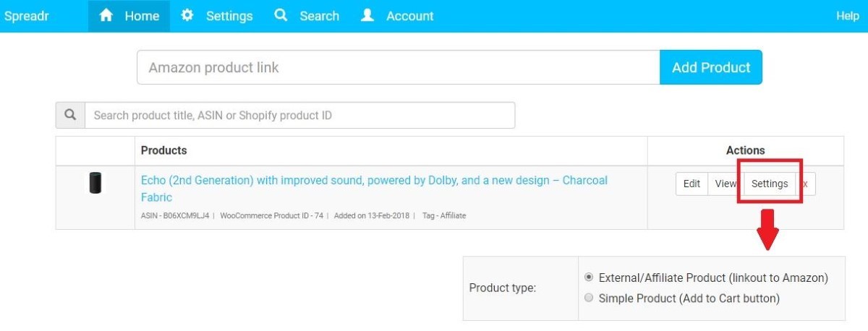Open the Settings menu in the top bar
Viewport: 868px width, 331px height.
point(217,16)
